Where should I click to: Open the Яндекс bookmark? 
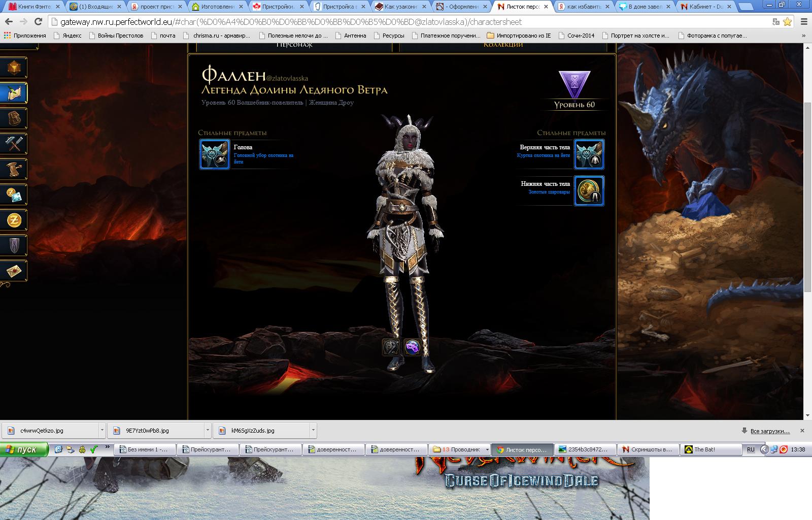coord(68,36)
